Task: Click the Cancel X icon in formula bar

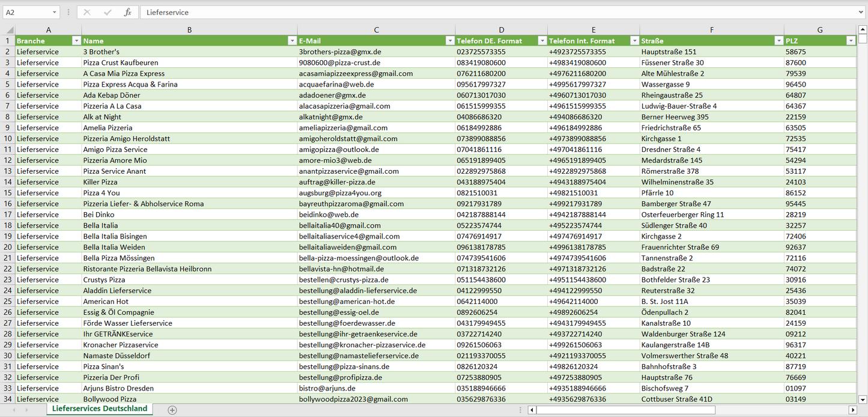Action: click(x=87, y=12)
